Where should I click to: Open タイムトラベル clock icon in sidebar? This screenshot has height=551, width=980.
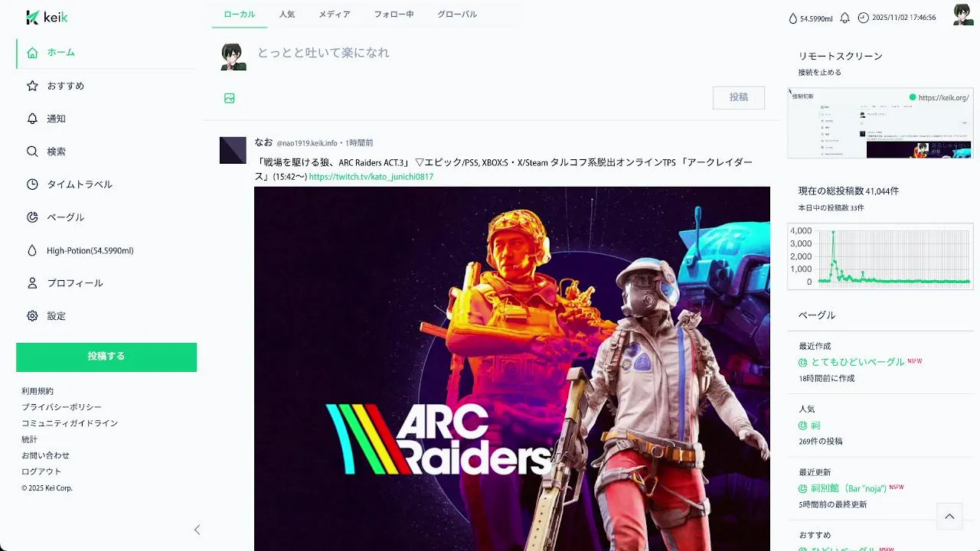32,184
